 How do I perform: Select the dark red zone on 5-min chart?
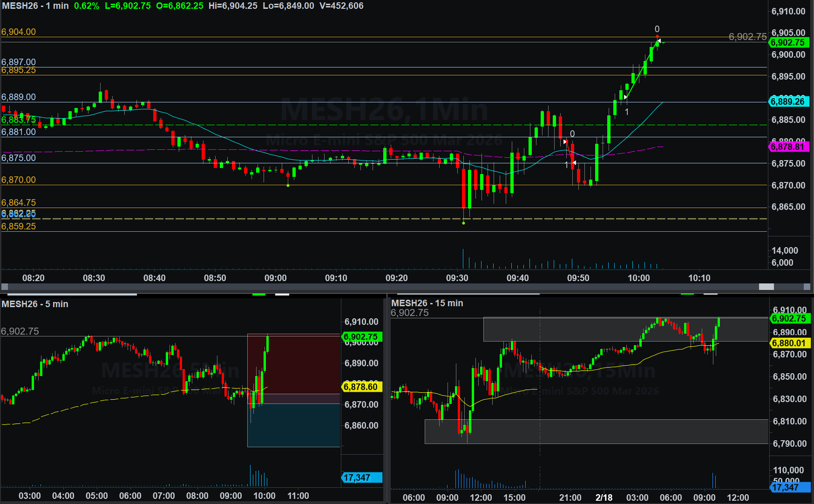click(293, 364)
